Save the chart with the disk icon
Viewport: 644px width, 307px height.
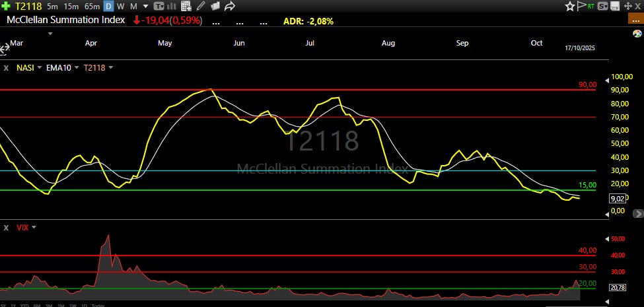point(615,6)
